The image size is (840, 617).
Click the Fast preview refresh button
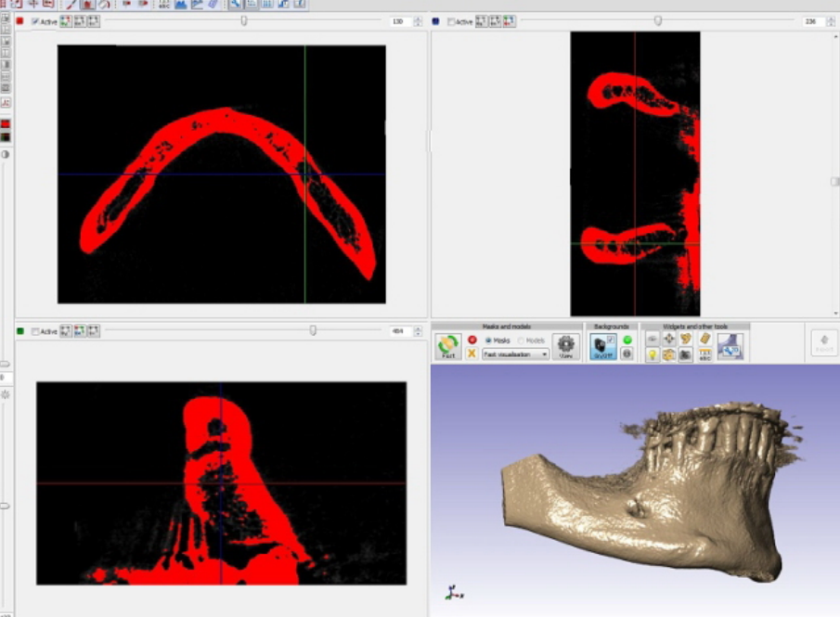click(x=448, y=346)
